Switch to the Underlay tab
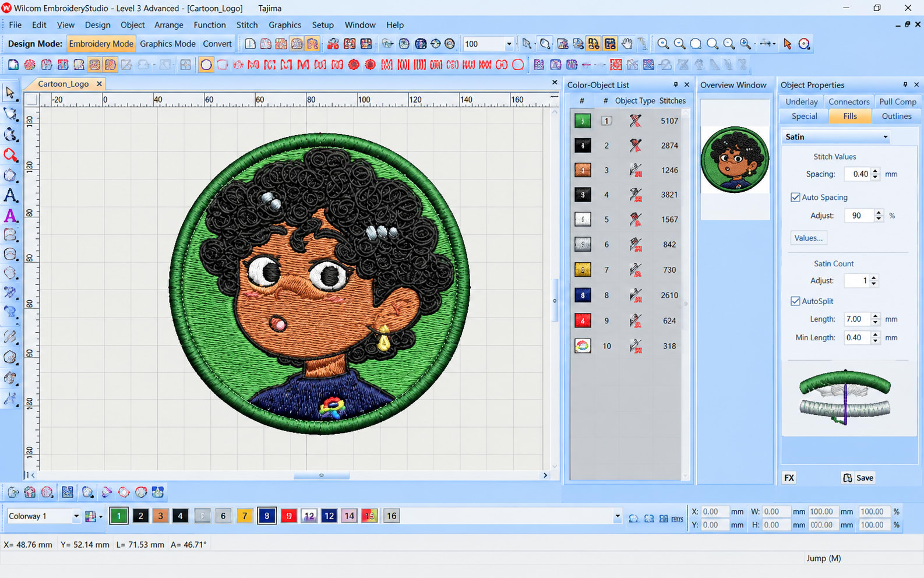The width and height of the screenshot is (924, 578). 802,101
